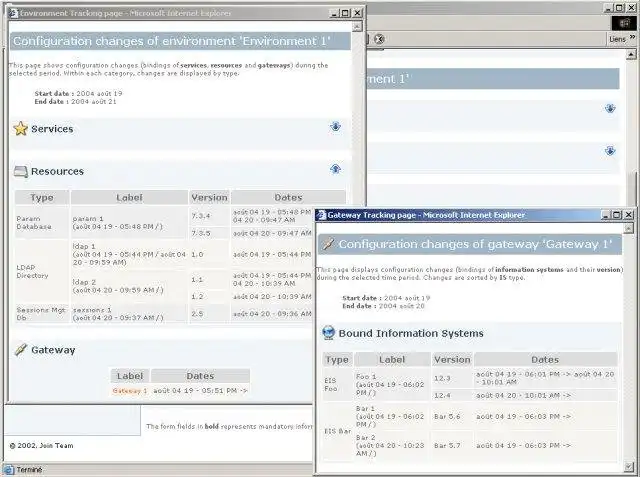Open the 'Liens' toolbar in background browser

click(617, 39)
